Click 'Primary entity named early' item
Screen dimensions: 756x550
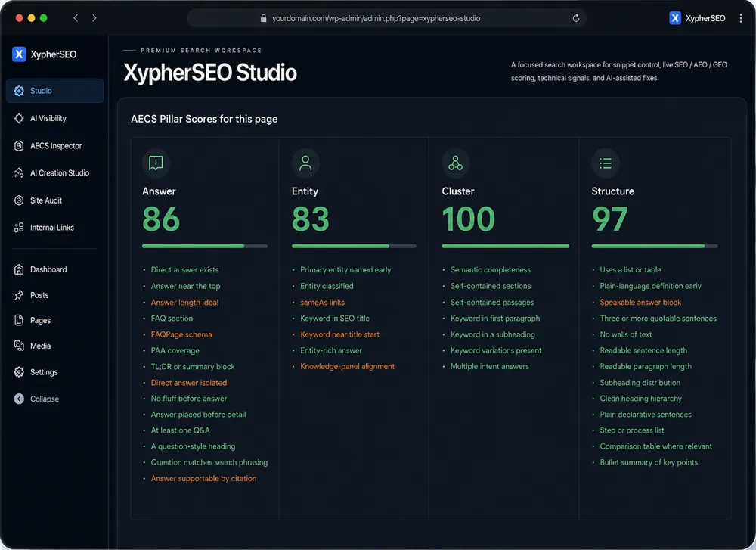point(345,269)
